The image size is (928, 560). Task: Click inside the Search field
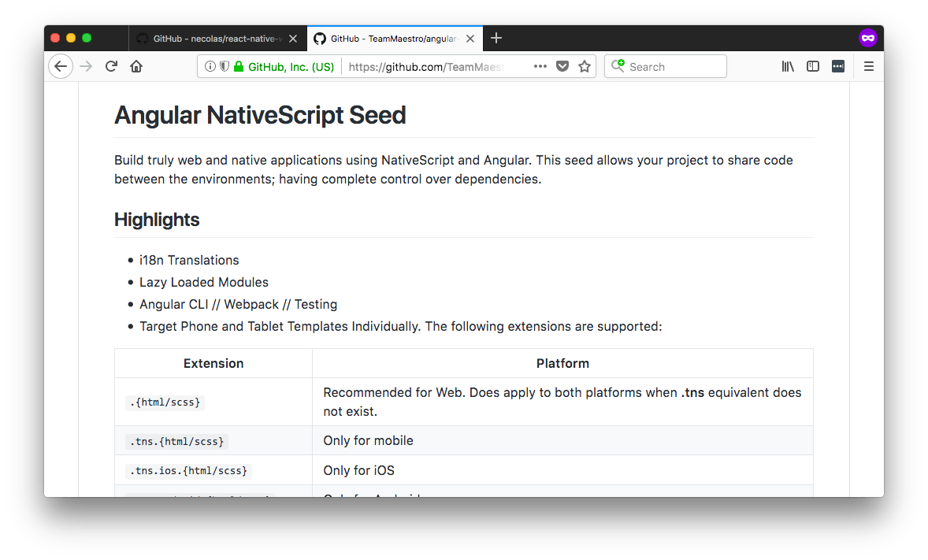[x=677, y=66]
